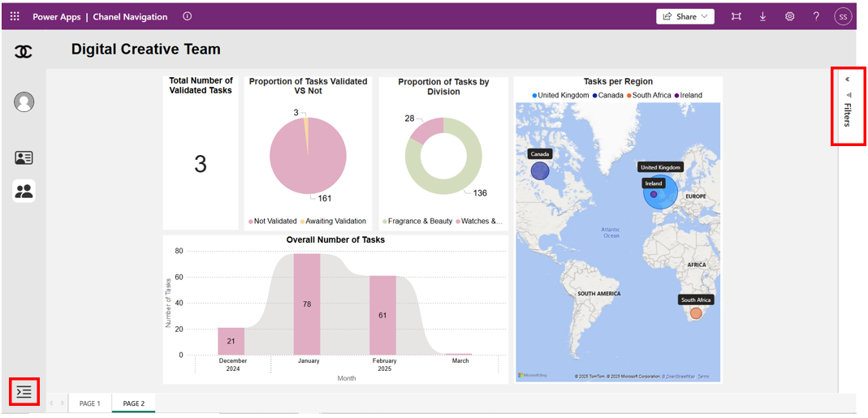Click the Chanel logo in sidebar
The image size is (868, 418).
point(24,52)
